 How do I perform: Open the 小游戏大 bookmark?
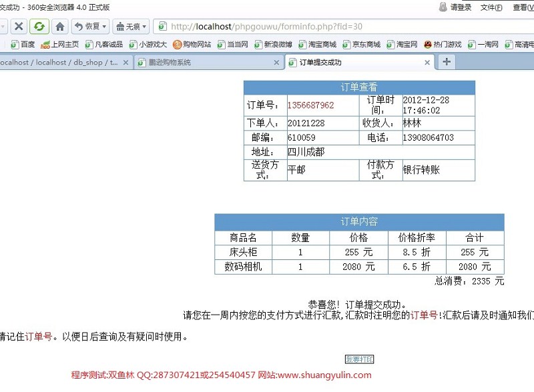click(x=148, y=44)
